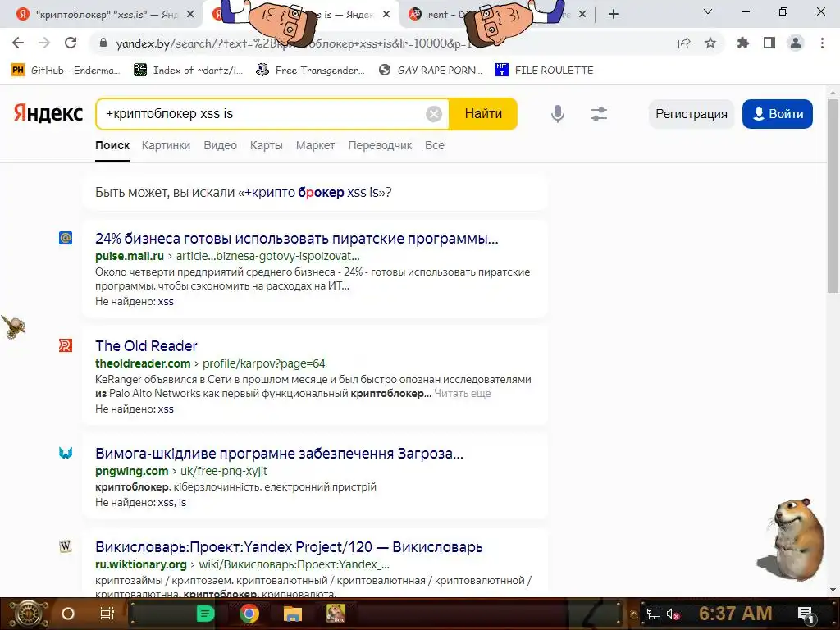Screen dimensions: 840x630
Task: Open the Викисловарь Yandex Project/120 result
Action: pos(289,547)
